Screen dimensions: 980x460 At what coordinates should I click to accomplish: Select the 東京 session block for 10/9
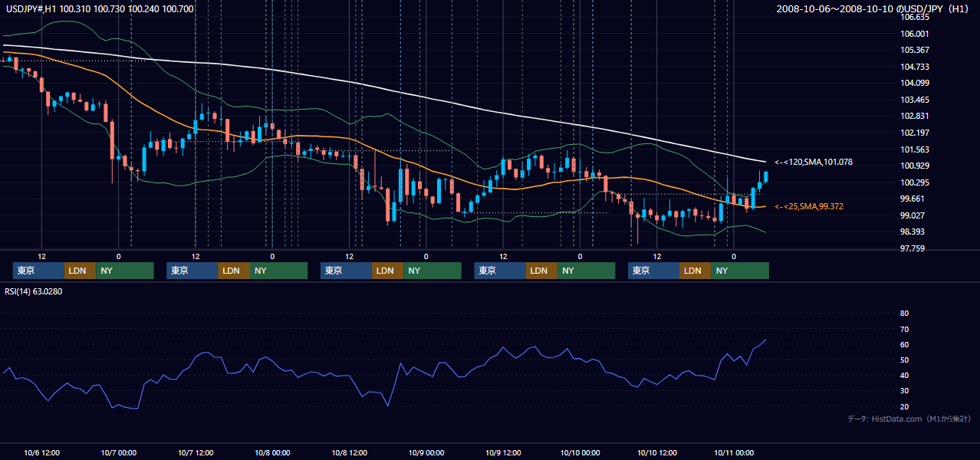tap(500, 271)
